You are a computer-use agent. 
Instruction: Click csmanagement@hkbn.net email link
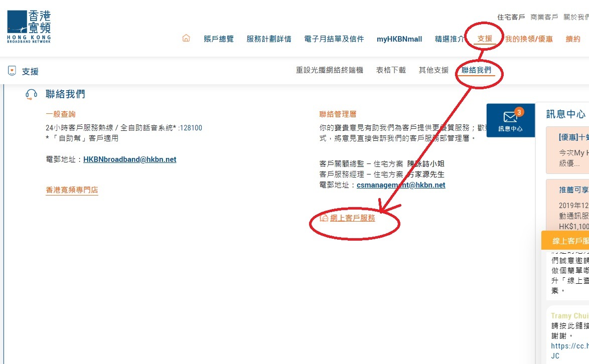pyautogui.click(x=401, y=185)
